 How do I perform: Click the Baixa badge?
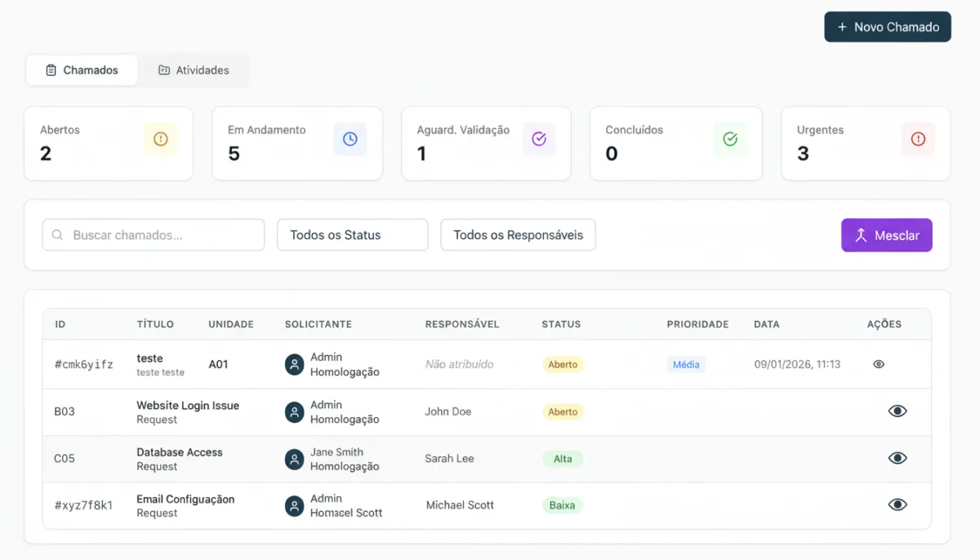click(562, 505)
